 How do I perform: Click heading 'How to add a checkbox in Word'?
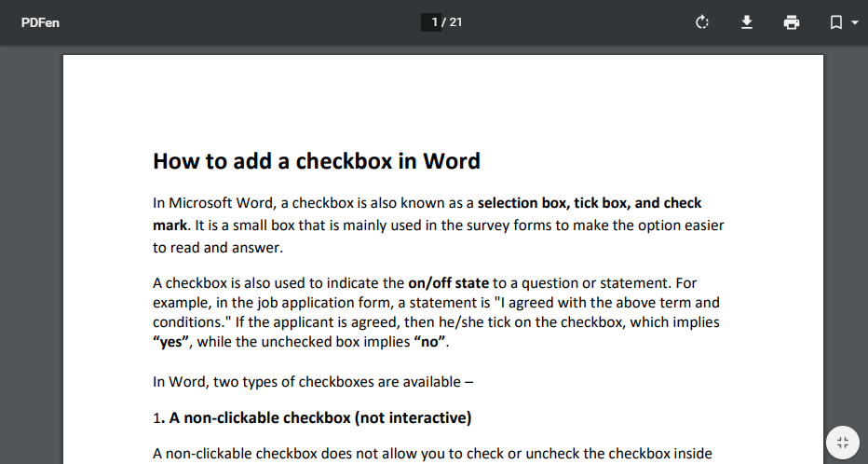(x=316, y=161)
